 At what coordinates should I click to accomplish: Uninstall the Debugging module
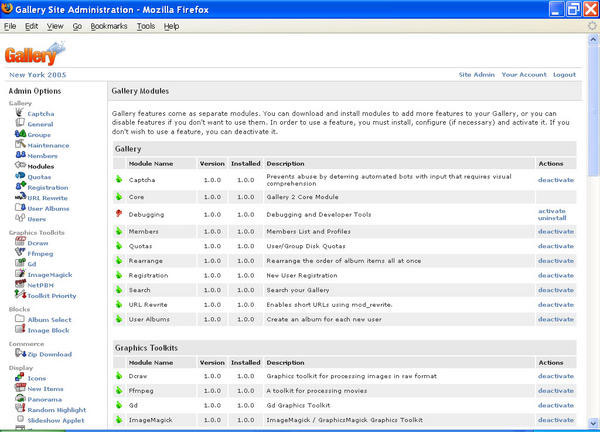tap(552, 218)
